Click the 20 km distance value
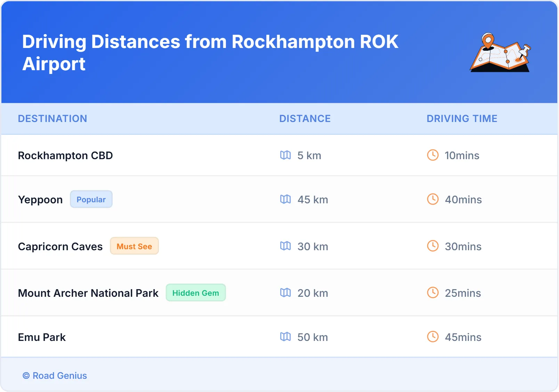Screen dimensions: 559x392 click(x=313, y=293)
